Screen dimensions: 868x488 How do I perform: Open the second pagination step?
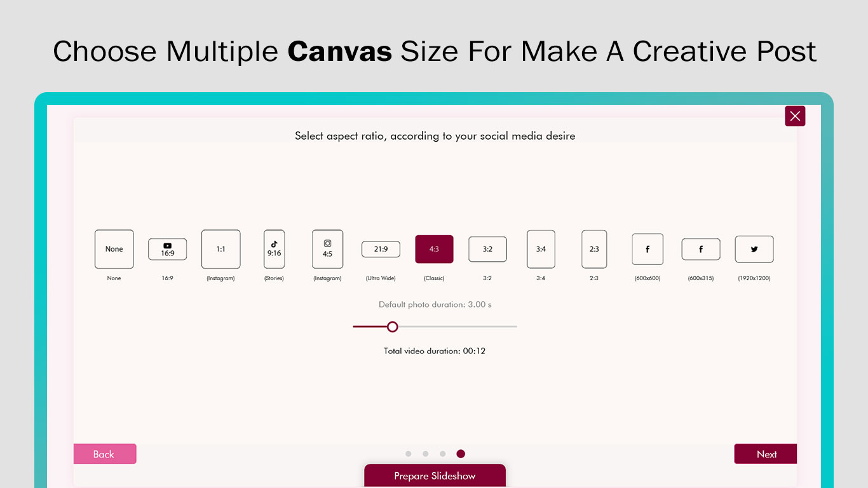tap(426, 454)
